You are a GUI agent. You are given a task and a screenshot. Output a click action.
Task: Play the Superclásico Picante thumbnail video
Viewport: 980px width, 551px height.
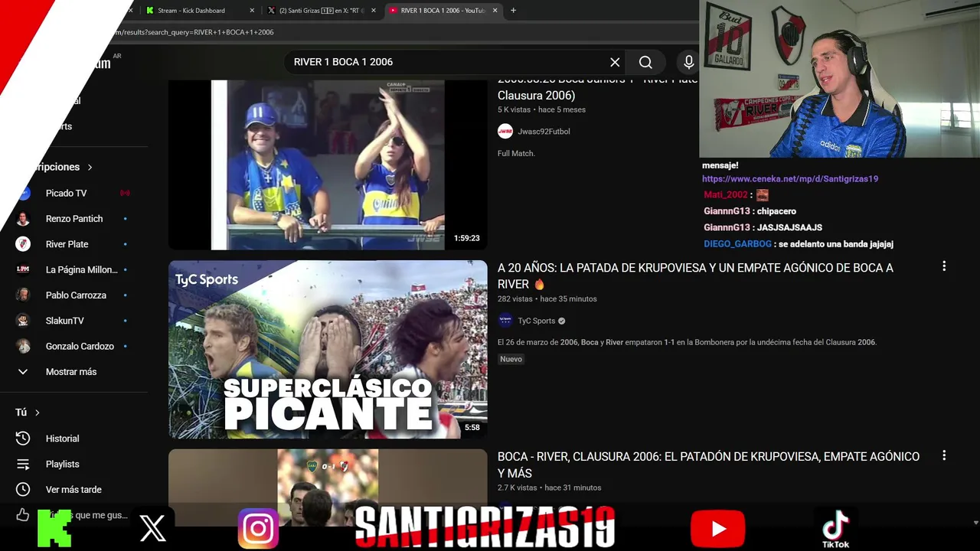[328, 350]
